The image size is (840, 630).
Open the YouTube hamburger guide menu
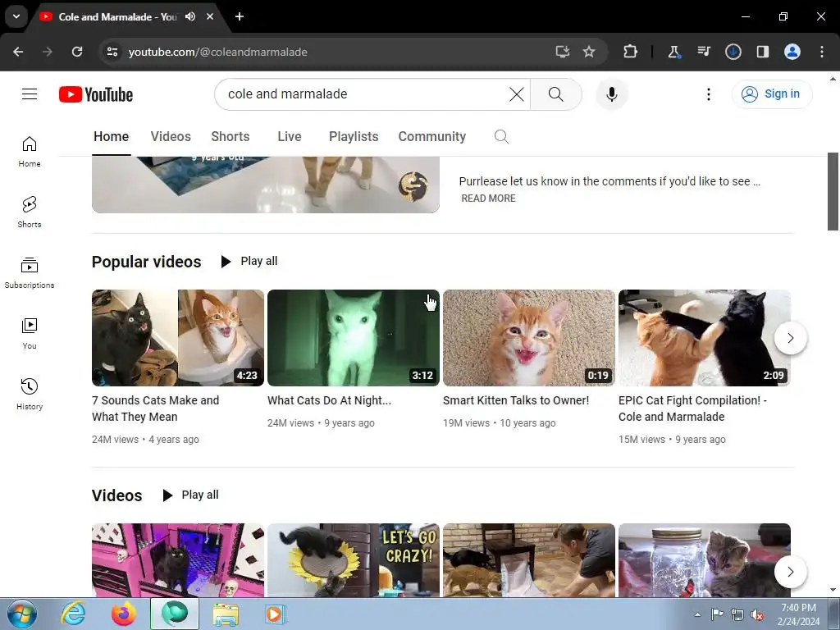pos(30,94)
